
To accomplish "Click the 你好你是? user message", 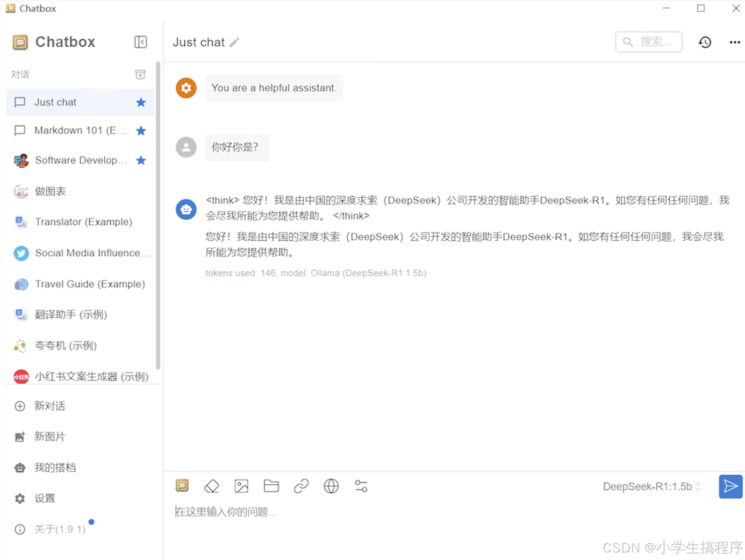I will [x=237, y=147].
